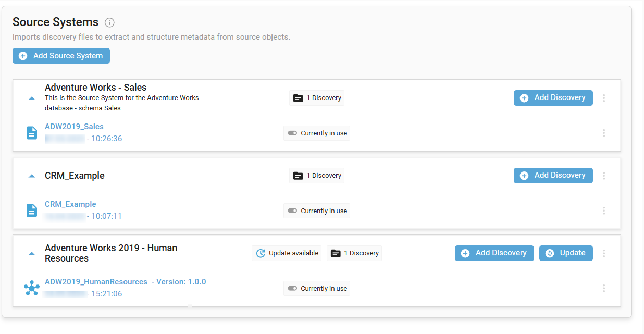
Task: Click the ADW2019_Sales document file icon
Action: [32, 133]
